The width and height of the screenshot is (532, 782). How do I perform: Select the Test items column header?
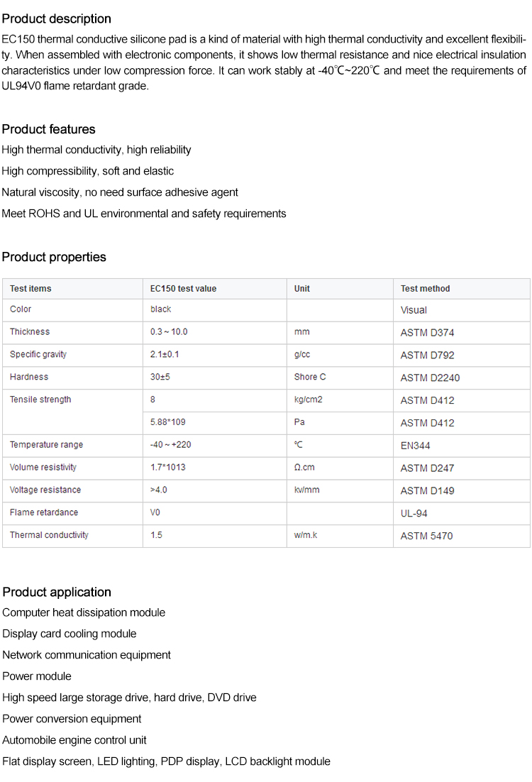[x=31, y=289]
